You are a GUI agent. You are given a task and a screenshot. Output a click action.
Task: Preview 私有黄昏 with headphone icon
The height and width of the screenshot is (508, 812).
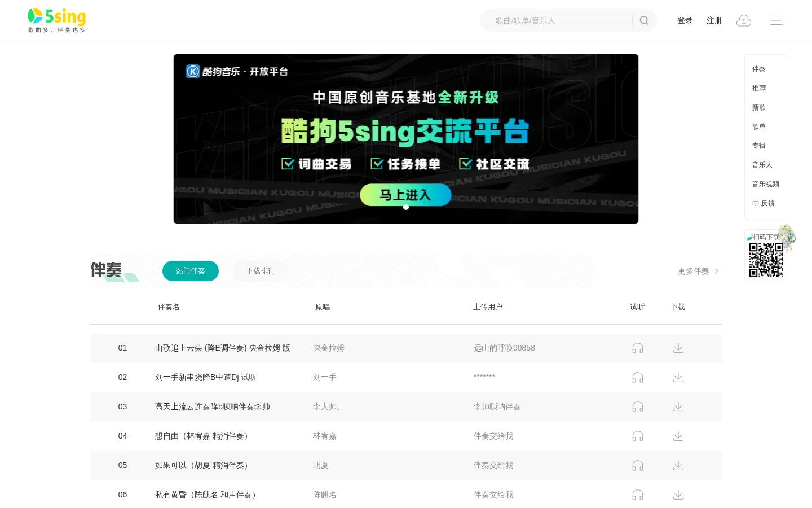(638, 495)
